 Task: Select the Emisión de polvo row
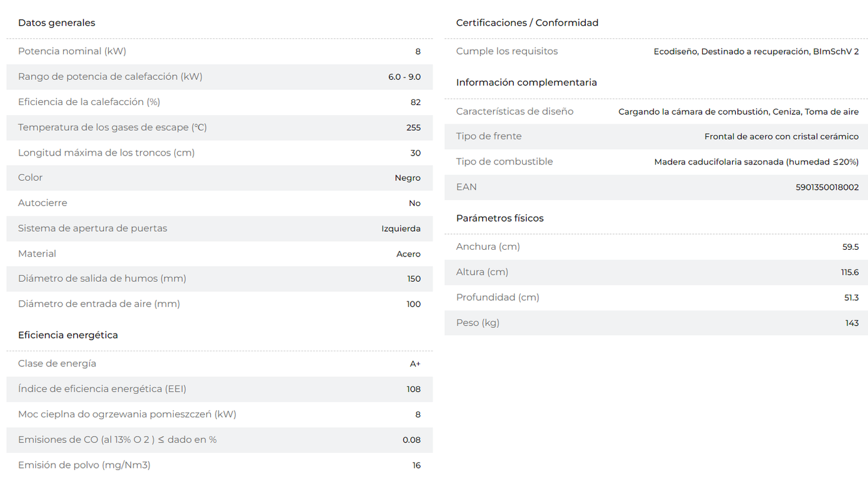[x=219, y=465]
